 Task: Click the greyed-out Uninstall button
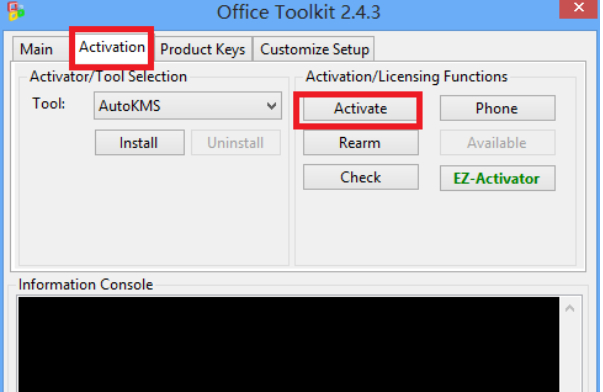[236, 143]
